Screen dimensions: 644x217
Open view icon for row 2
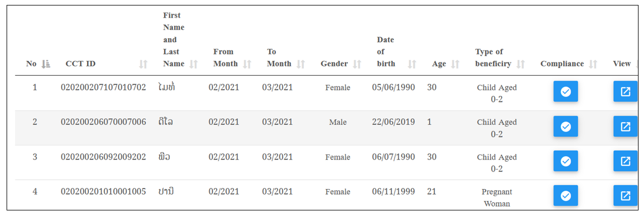pyautogui.click(x=625, y=127)
